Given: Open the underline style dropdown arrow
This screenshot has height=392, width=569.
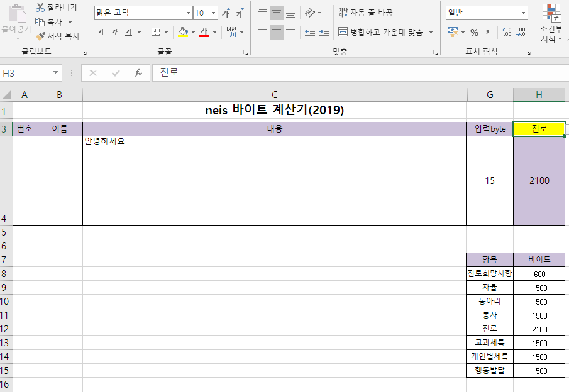Looking at the screenshot, I should pos(139,32).
